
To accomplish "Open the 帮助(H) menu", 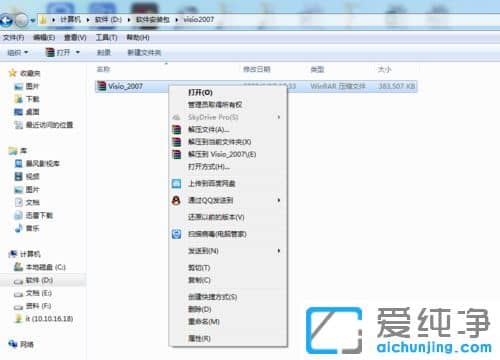I will [x=138, y=37].
